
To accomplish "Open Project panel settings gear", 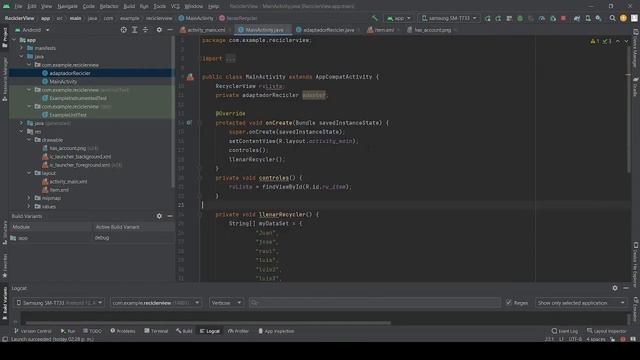I will [159, 30].
